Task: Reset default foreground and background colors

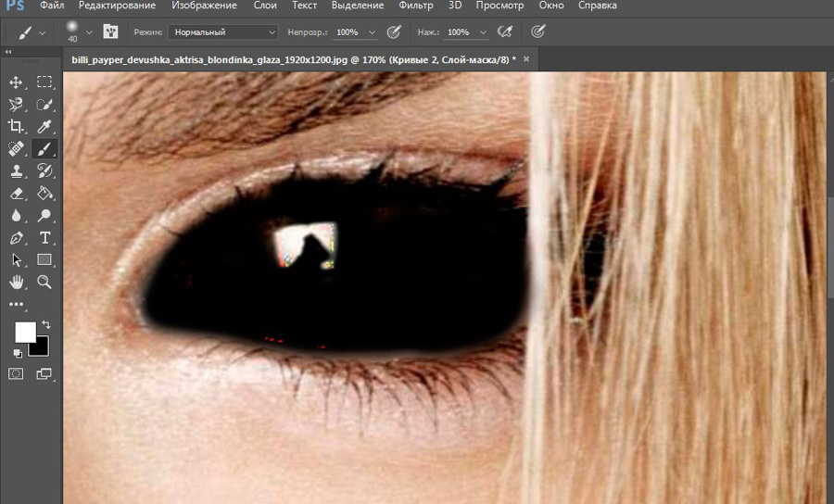Action: tap(18, 354)
